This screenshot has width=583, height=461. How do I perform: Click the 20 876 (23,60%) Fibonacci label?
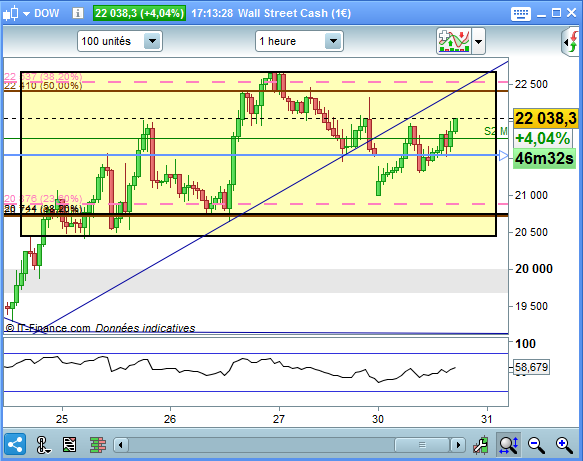[x=43, y=199]
